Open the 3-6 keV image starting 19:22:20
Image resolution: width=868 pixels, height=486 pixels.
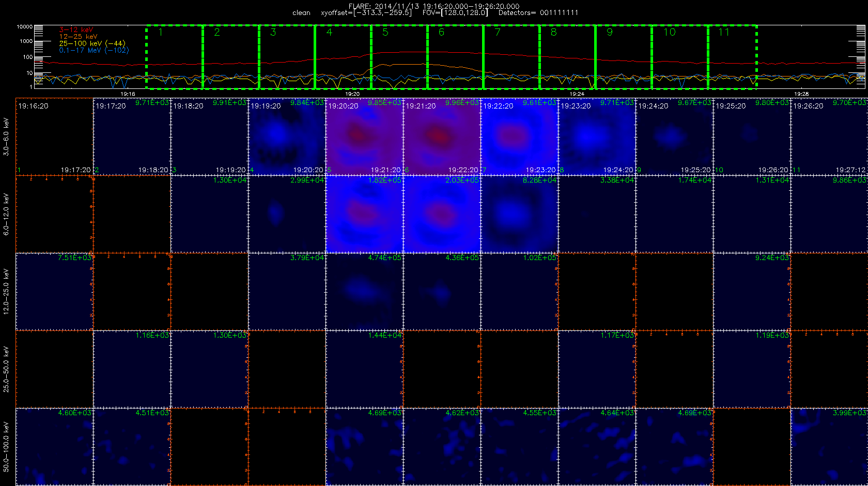[519, 136]
